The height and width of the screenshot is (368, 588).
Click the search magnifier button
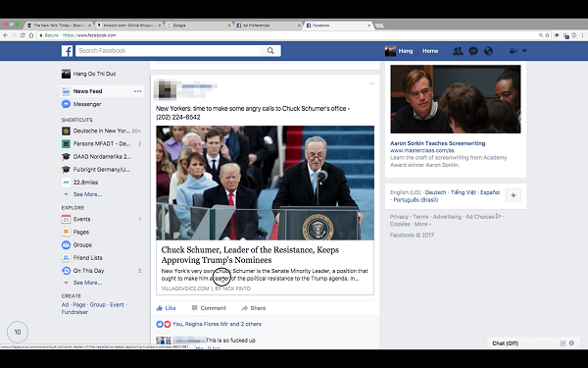click(x=270, y=51)
